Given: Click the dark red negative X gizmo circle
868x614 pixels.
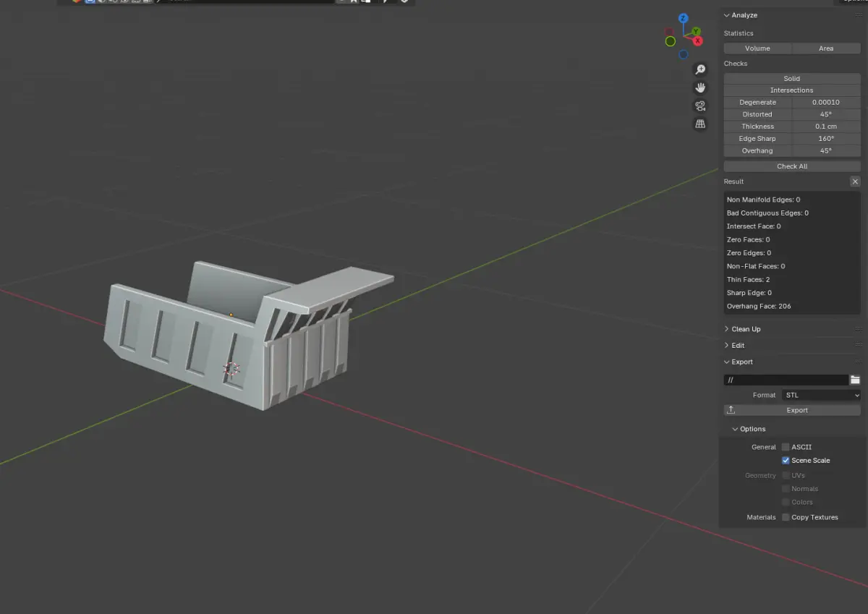Looking at the screenshot, I should point(670,32).
